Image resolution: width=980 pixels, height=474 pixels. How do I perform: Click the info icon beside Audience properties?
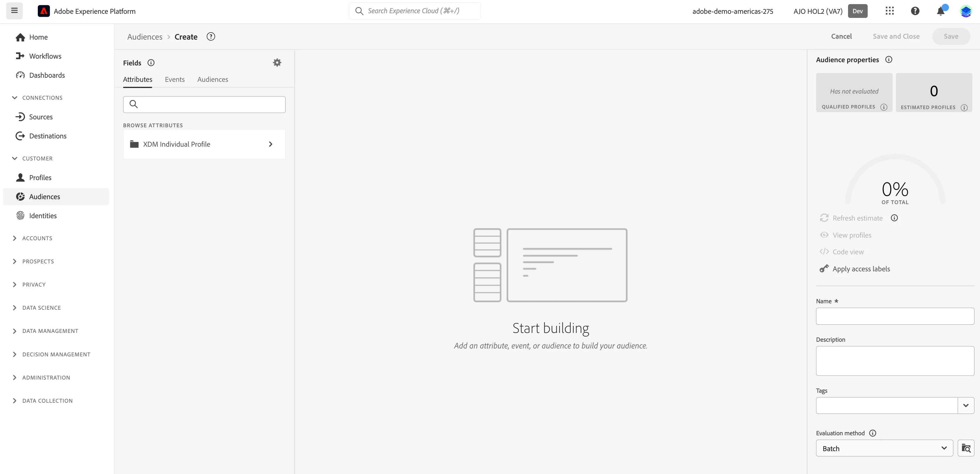click(x=889, y=60)
